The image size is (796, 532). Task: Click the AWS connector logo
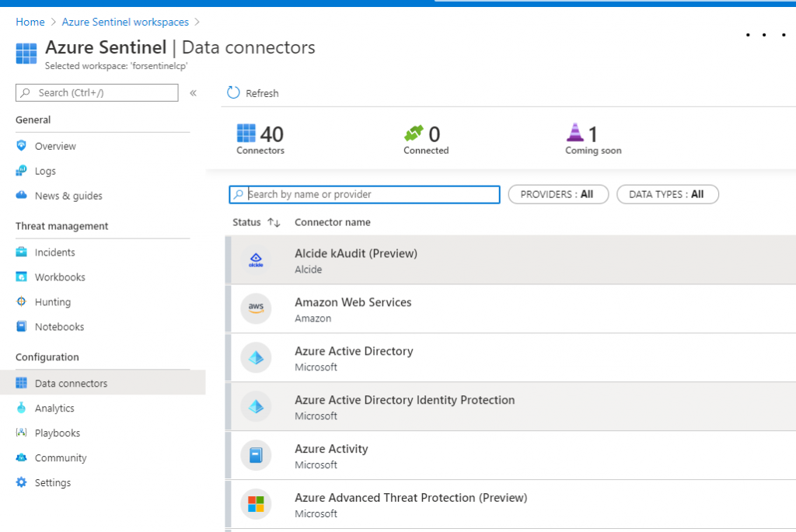click(256, 308)
